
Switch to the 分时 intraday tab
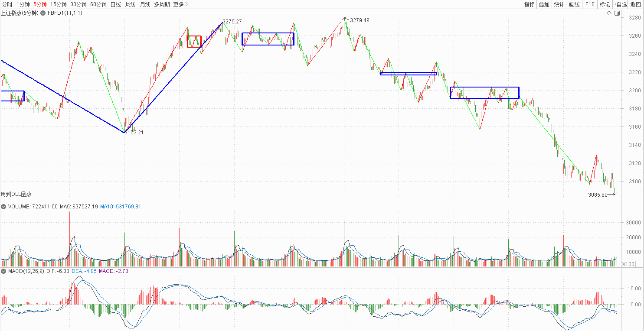(7, 4)
